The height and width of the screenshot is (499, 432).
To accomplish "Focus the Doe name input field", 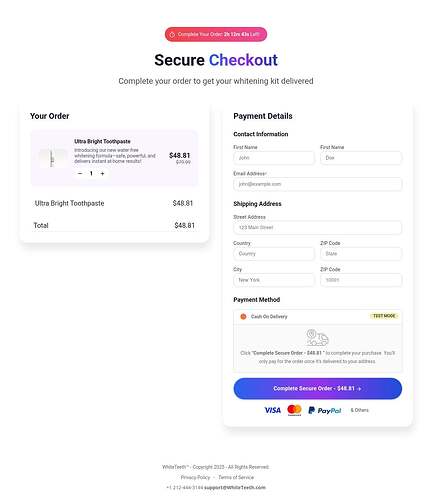I will coord(361,158).
